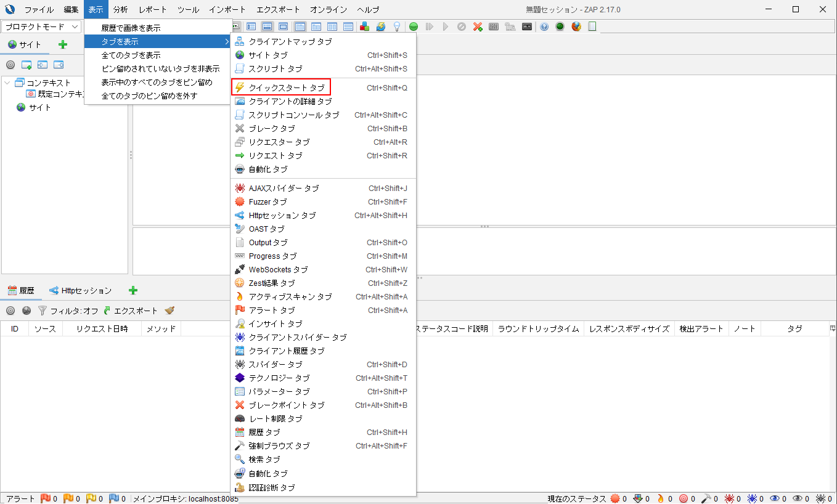This screenshot has height=504, width=837.
Task: Toggle the tabs side-by-side display icon
Action: click(316, 26)
